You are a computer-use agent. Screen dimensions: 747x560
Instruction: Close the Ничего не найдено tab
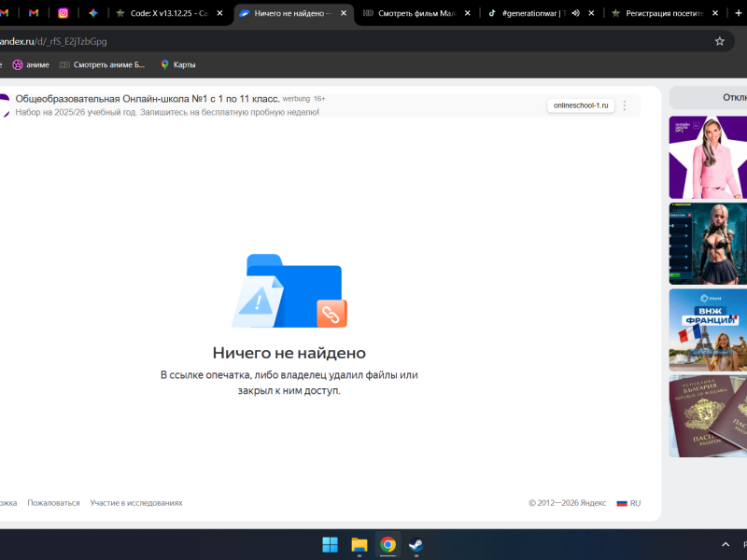pyautogui.click(x=343, y=13)
